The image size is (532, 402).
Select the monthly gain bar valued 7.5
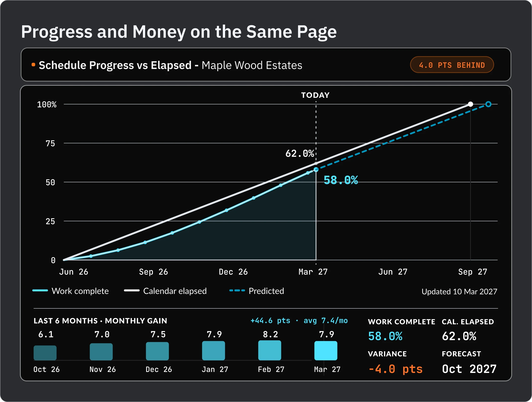(x=157, y=351)
